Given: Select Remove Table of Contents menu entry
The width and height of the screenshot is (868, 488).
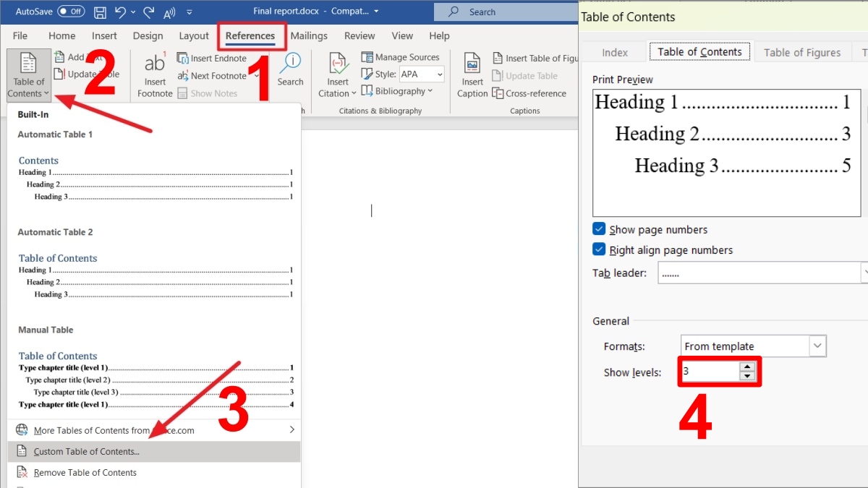Looking at the screenshot, I should tap(154, 473).
